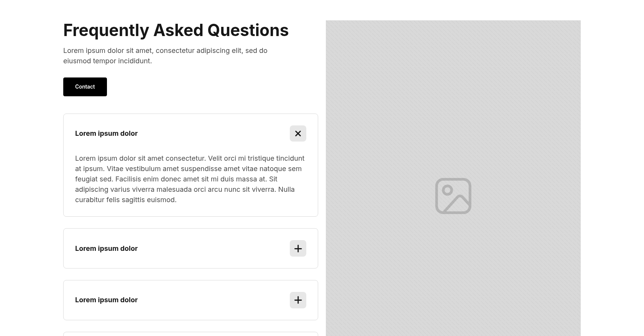Click the word "Questions" in the heading
This screenshot has height=336, width=644.
click(248, 30)
